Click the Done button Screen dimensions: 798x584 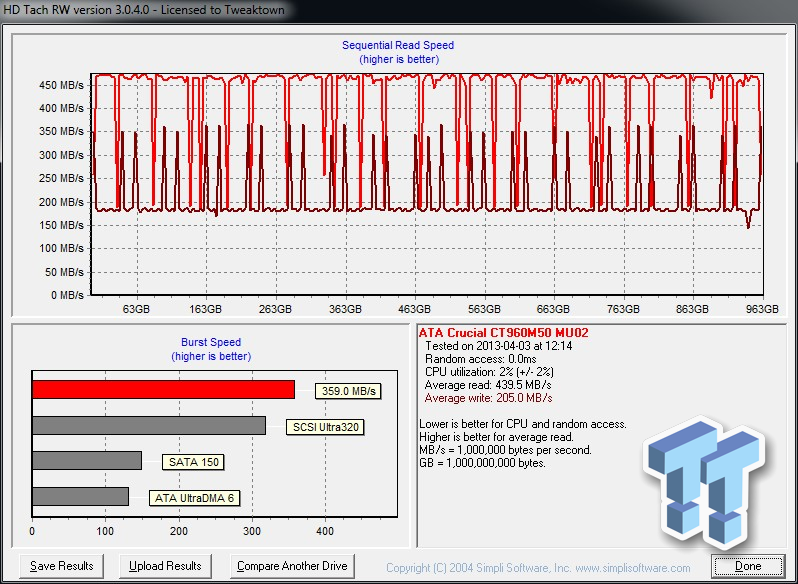pos(748,566)
